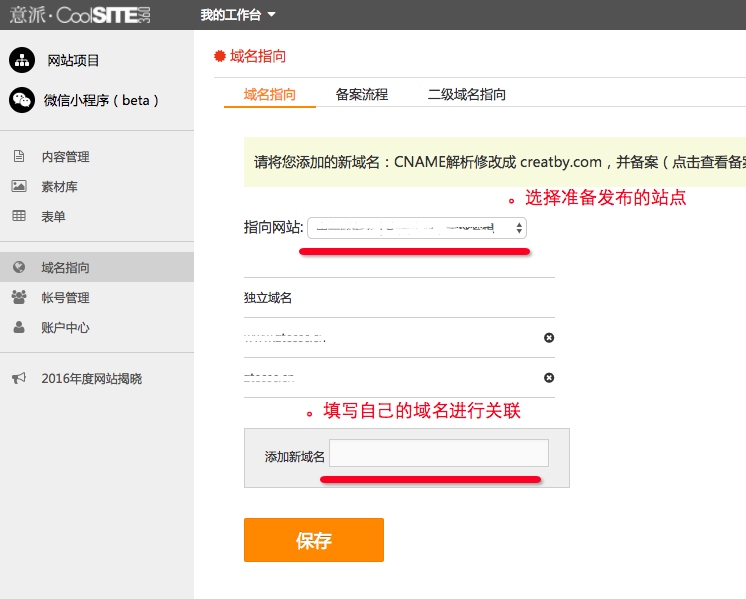Click the 域名指向 globe icon
Screen dimensions: 746x599
[19, 267]
